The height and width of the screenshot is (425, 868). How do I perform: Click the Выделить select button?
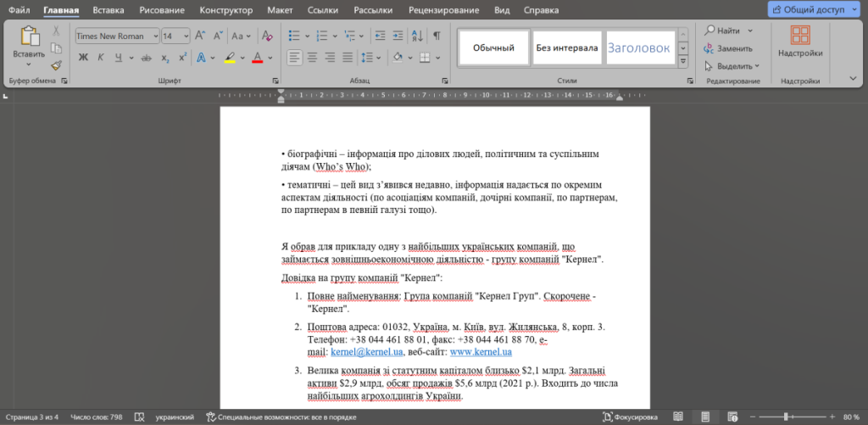point(732,66)
